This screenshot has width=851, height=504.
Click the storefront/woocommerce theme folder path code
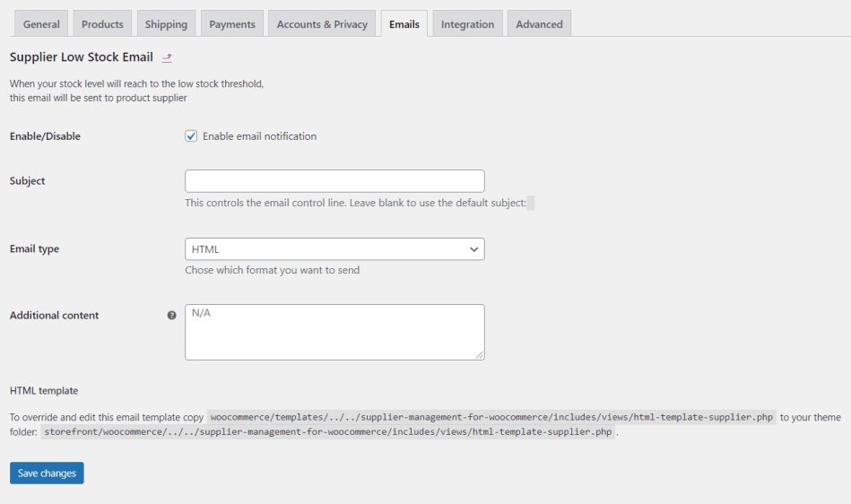tap(328, 431)
